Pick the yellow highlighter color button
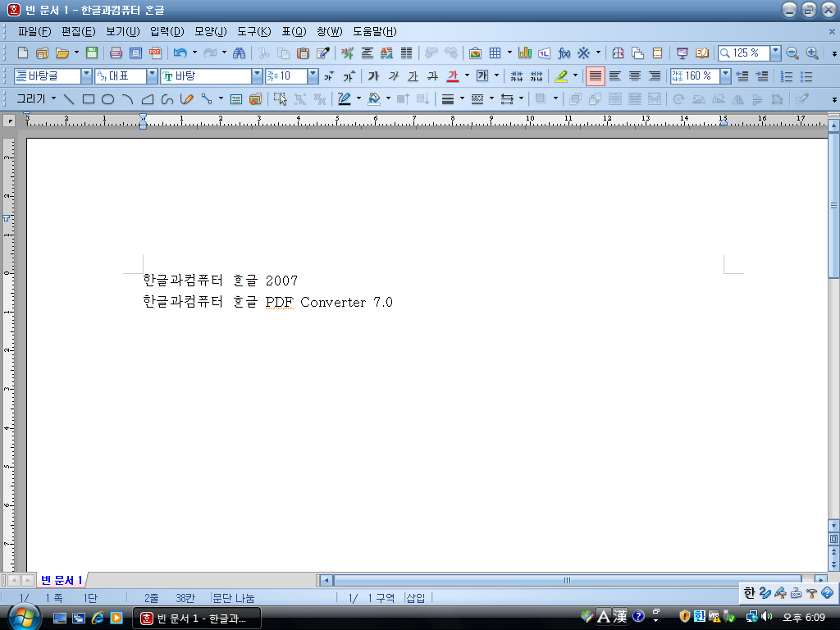 (x=561, y=76)
